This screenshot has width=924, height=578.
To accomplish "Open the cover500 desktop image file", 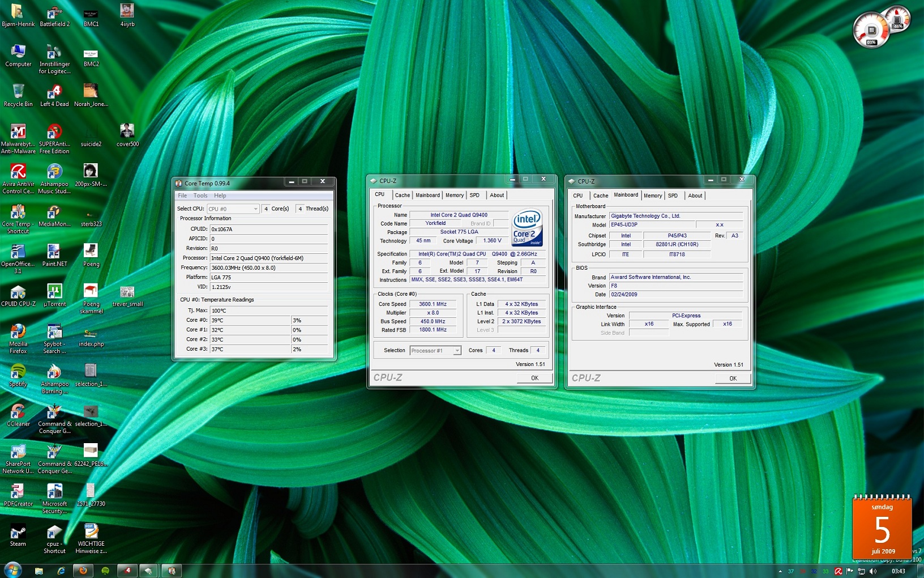I will [127, 135].
